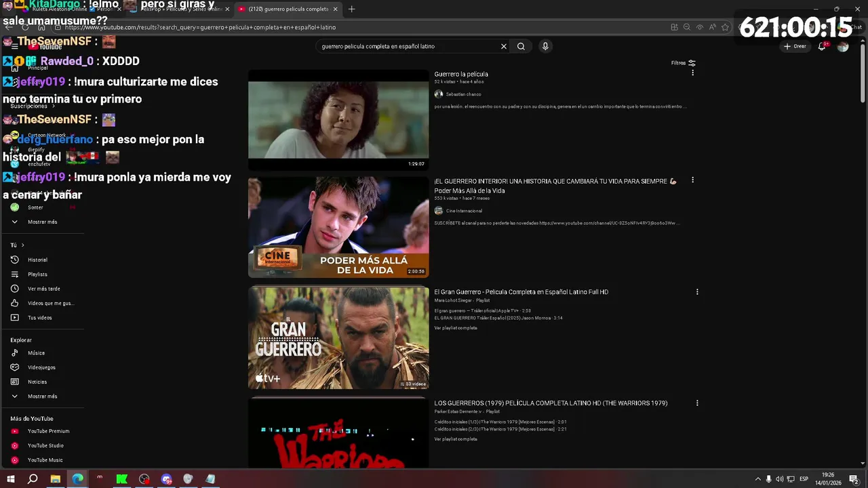Activate voice search microphone icon
This screenshot has height=488, width=868.
[x=545, y=46]
